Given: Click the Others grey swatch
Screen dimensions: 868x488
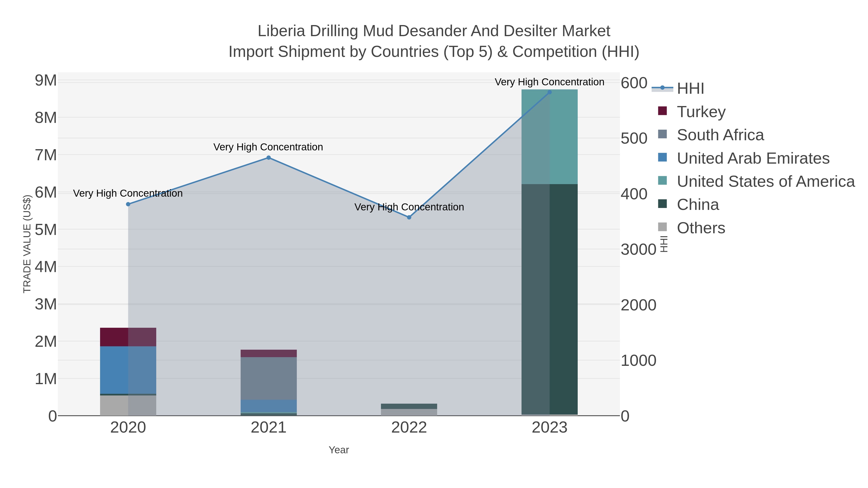Looking at the screenshot, I should (x=663, y=227).
